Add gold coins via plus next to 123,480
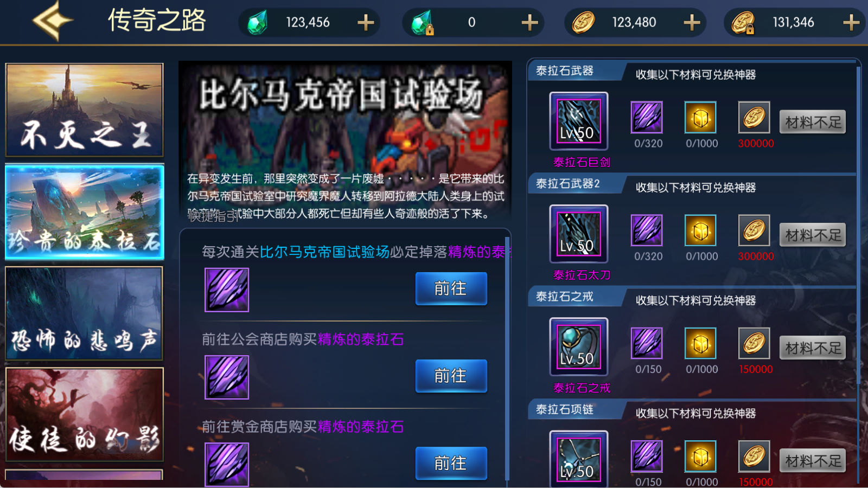 click(692, 22)
